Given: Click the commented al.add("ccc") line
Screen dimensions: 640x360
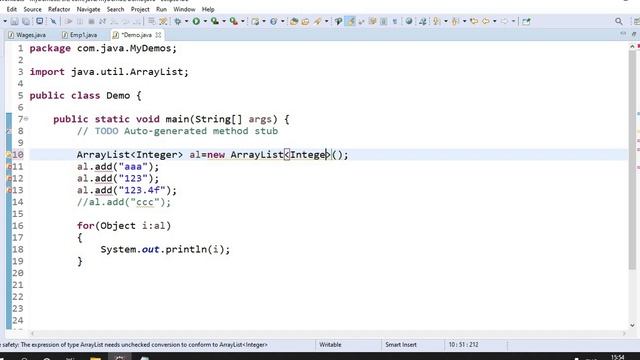Looking at the screenshot, I should 124,202.
